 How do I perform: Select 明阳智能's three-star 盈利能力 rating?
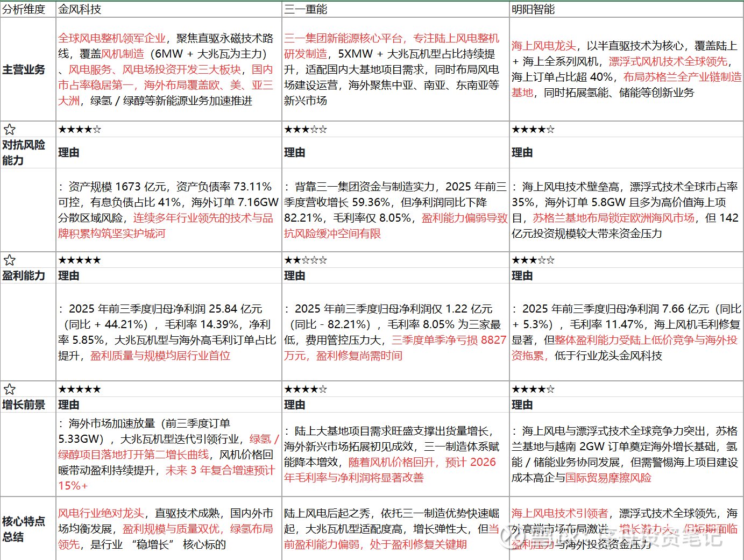pos(533,260)
